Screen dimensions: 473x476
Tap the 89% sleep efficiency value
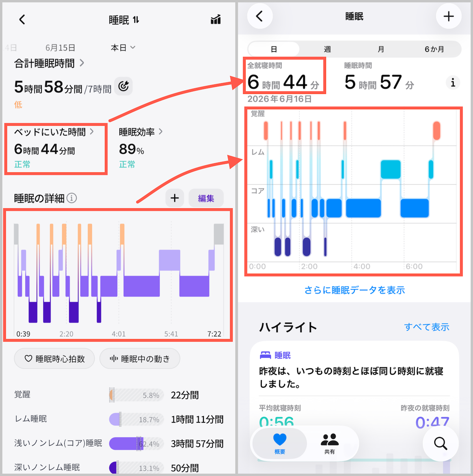[132, 149]
